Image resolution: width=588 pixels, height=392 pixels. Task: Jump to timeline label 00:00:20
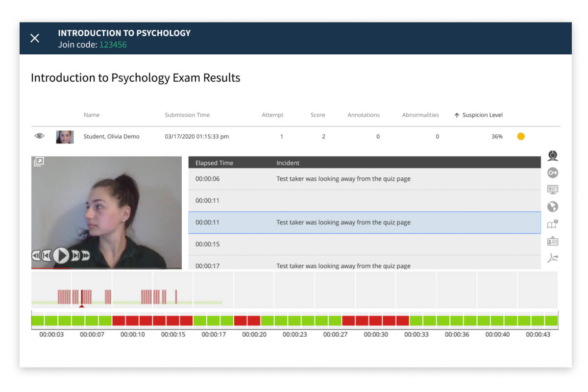point(254,335)
